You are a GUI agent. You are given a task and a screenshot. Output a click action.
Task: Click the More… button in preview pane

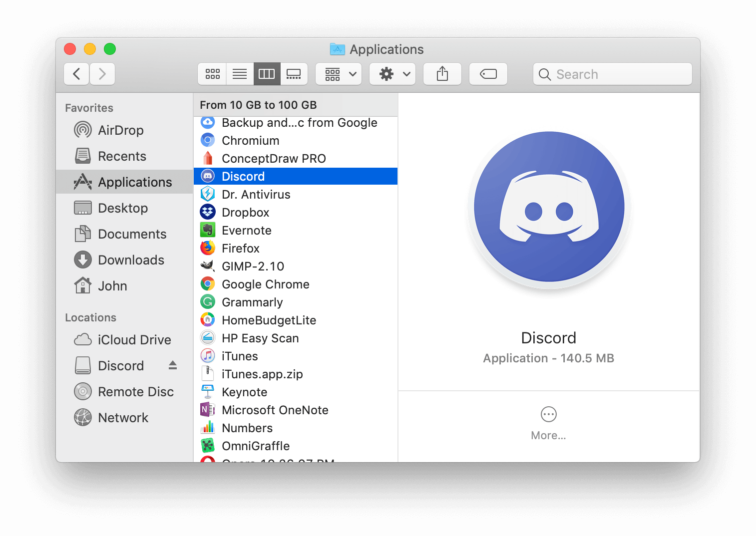548,424
